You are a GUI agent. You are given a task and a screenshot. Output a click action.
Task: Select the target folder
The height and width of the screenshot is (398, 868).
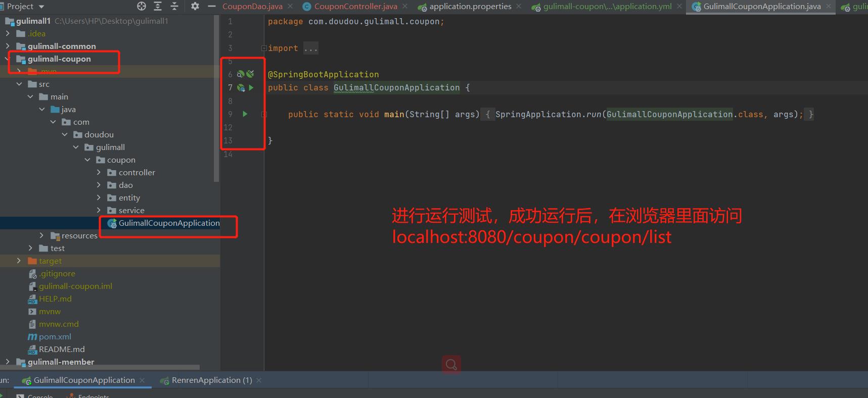pos(50,261)
